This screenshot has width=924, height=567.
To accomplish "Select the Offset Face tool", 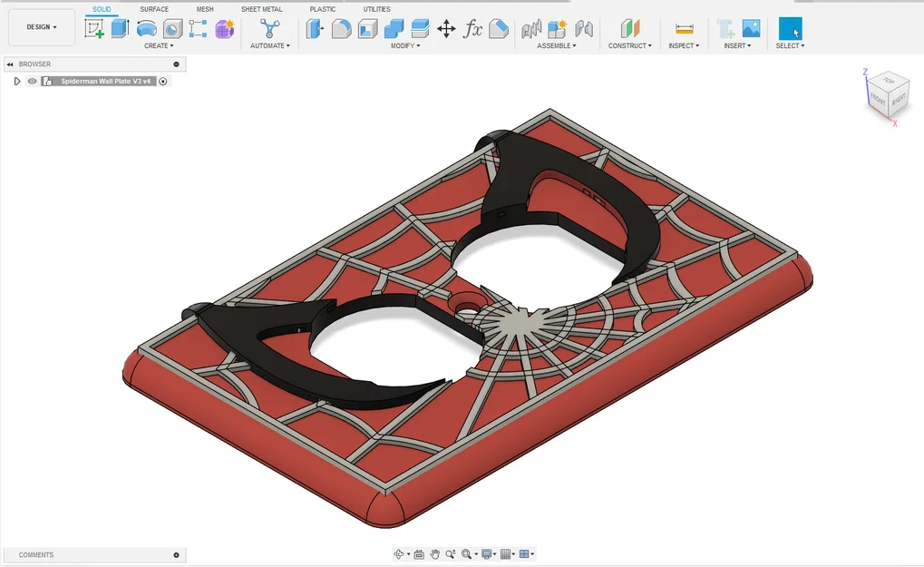I will click(x=420, y=28).
